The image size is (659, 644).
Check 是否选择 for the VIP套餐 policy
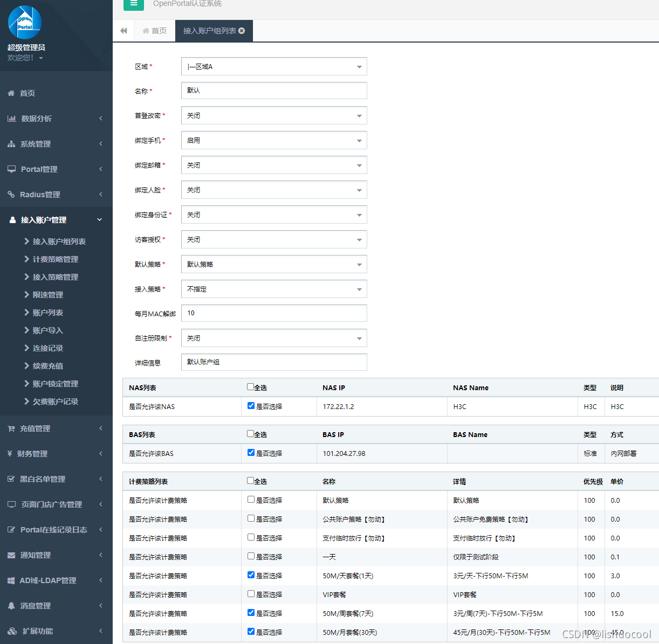click(251, 594)
